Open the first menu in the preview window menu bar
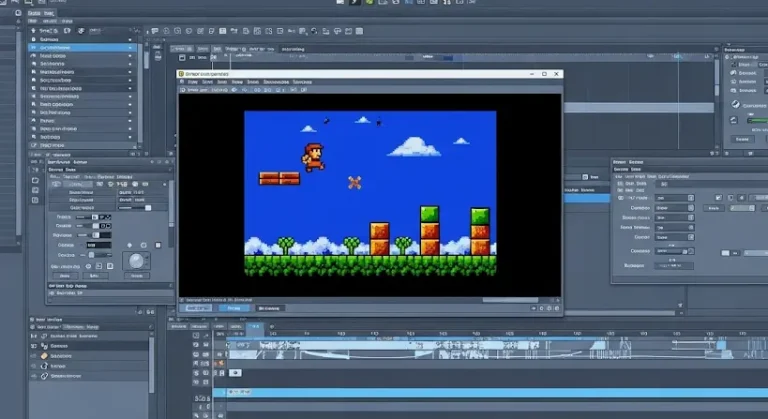768x419 pixels. point(193,82)
